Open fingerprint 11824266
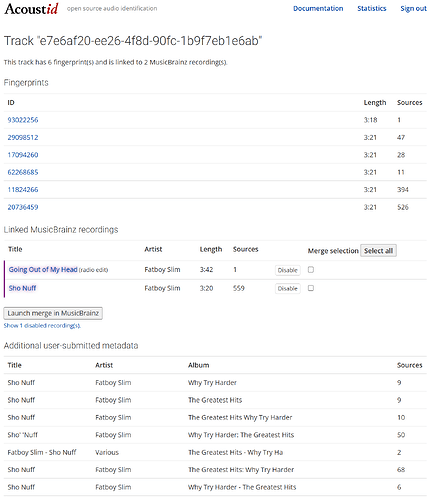Image resolution: width=434 pixels, height=500 pixels. pos(23,189)
